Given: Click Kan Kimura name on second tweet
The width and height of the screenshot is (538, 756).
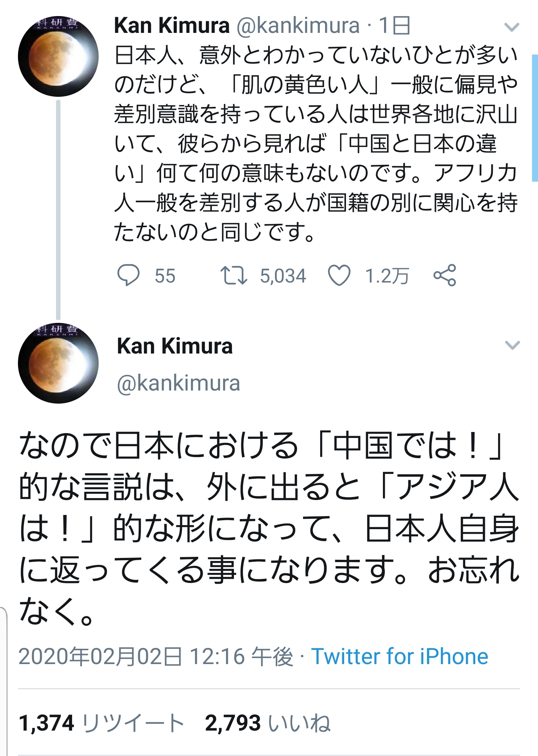Looking at the screenshot, I should (175, 346).
